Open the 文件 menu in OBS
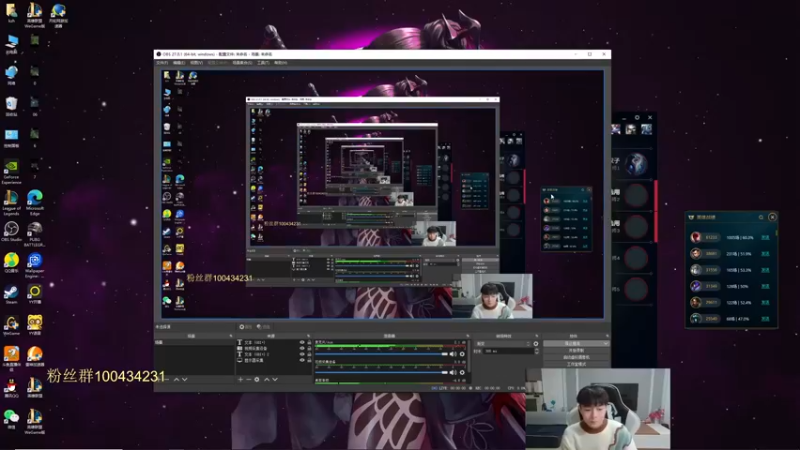This screenshot has height=450, width=800. pos(162,63)
